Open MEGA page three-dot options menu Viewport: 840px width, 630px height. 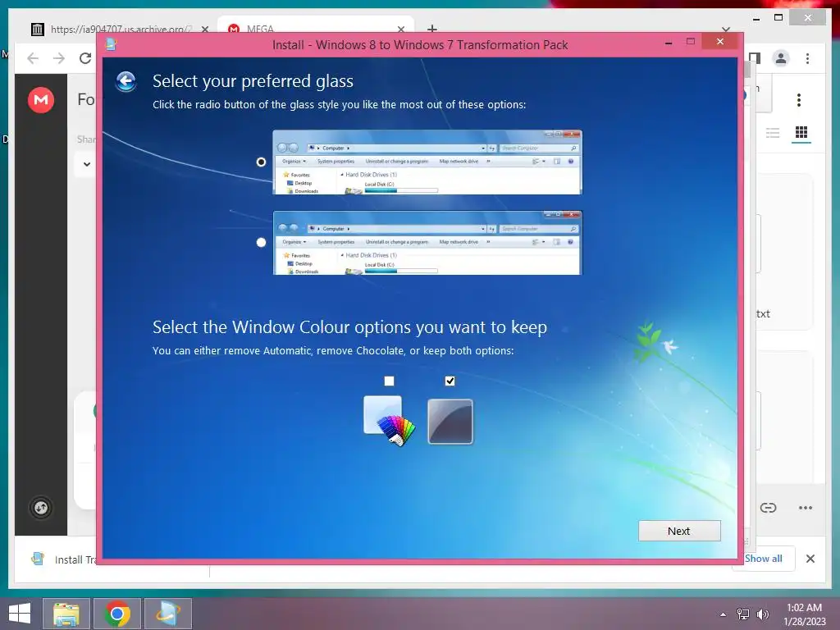pos(799,99)
